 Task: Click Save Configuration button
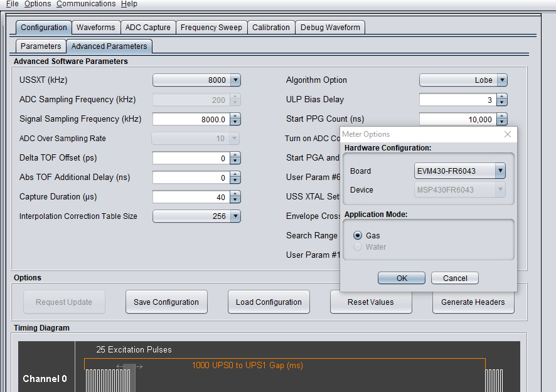(166, 302)
